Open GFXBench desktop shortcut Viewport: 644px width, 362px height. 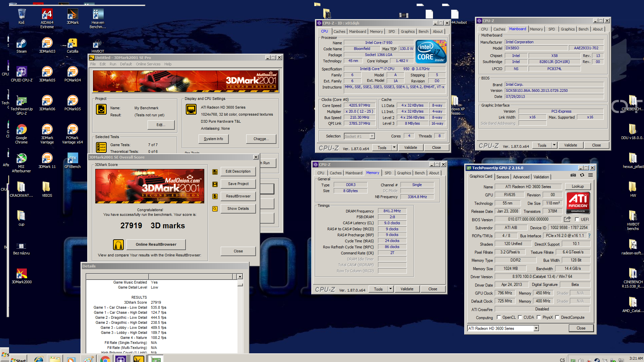point(72,161)
